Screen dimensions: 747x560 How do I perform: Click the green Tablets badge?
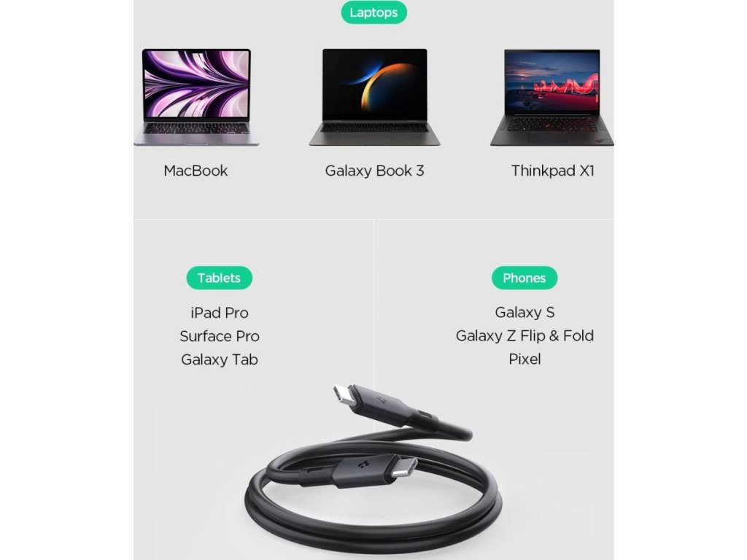point(219,278)
